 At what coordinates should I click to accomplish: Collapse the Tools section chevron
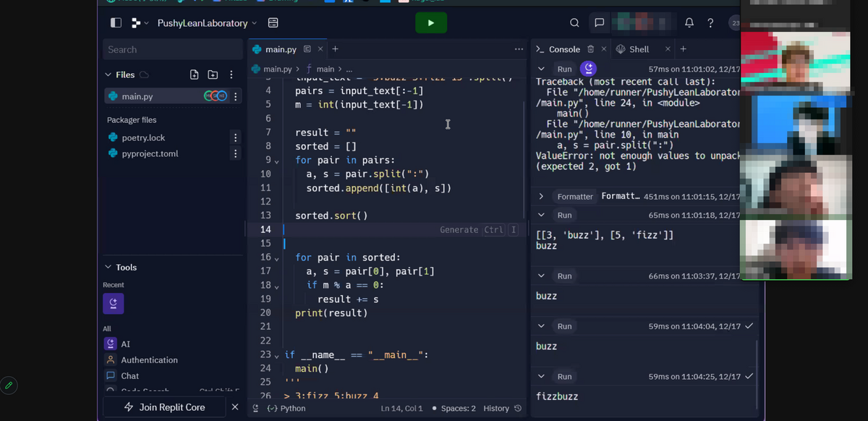point(109,267)
